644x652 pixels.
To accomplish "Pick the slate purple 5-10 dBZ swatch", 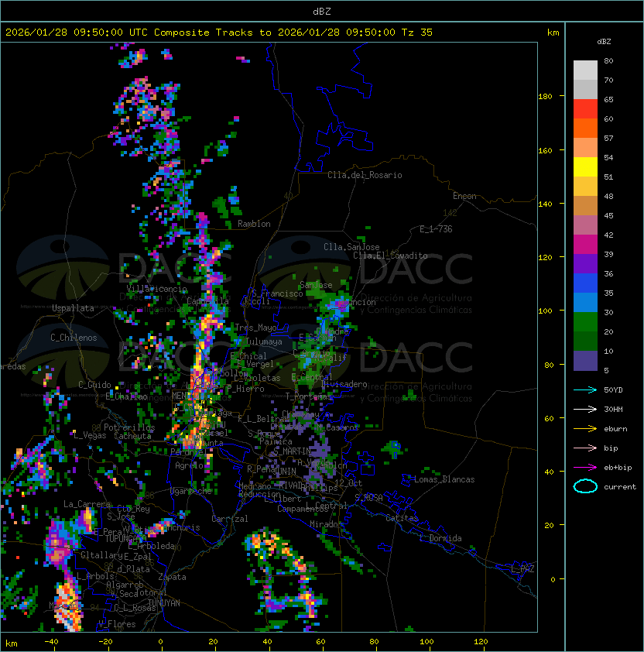I will pyautogui.click(x=585, y=361).
